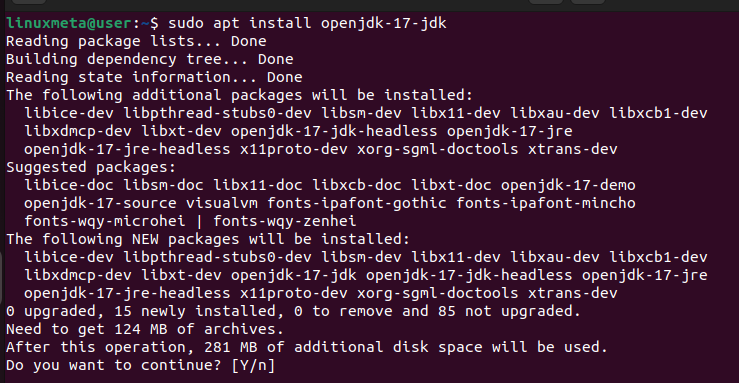Viewport: 739px width, 383px height.
Task: Select the fonts-ipafont-mincho package text
Action: (546, 203)
